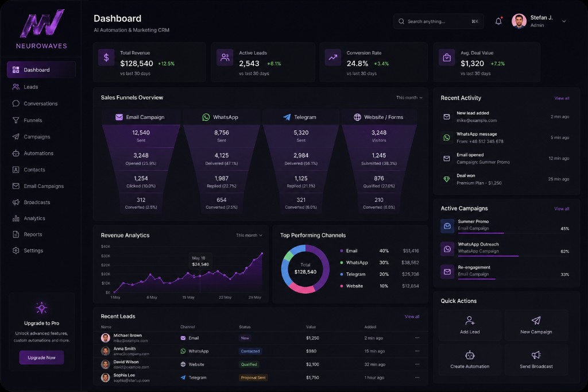This screenshot has height=392, width=588.
Task: Click the Telegram funnel paper-plane icon
Action: [287, 117]
